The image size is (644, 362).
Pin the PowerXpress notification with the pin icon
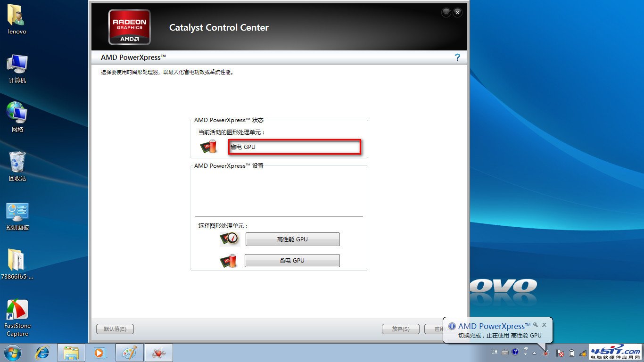536,326
